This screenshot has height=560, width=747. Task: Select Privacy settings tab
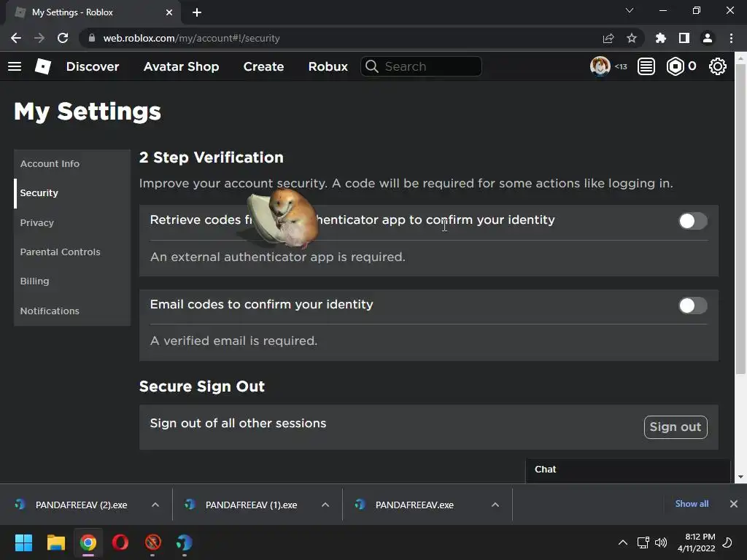pos(72,223)
